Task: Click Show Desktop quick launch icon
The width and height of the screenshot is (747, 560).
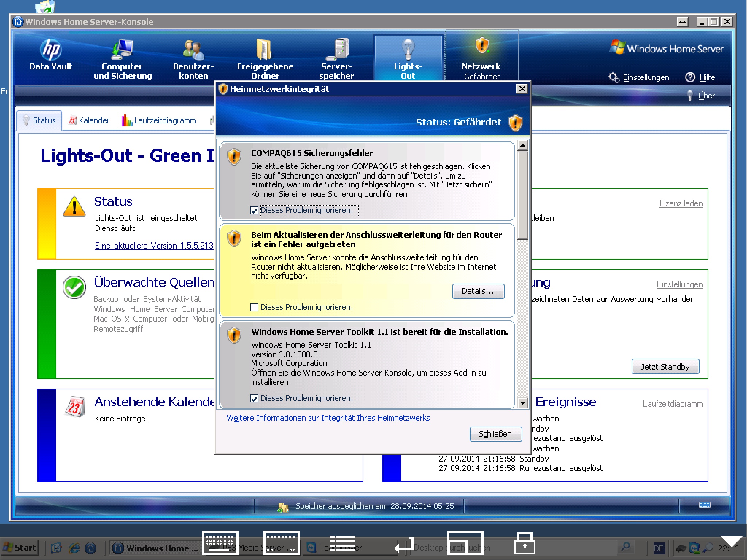Action: (x=57, y=548)
